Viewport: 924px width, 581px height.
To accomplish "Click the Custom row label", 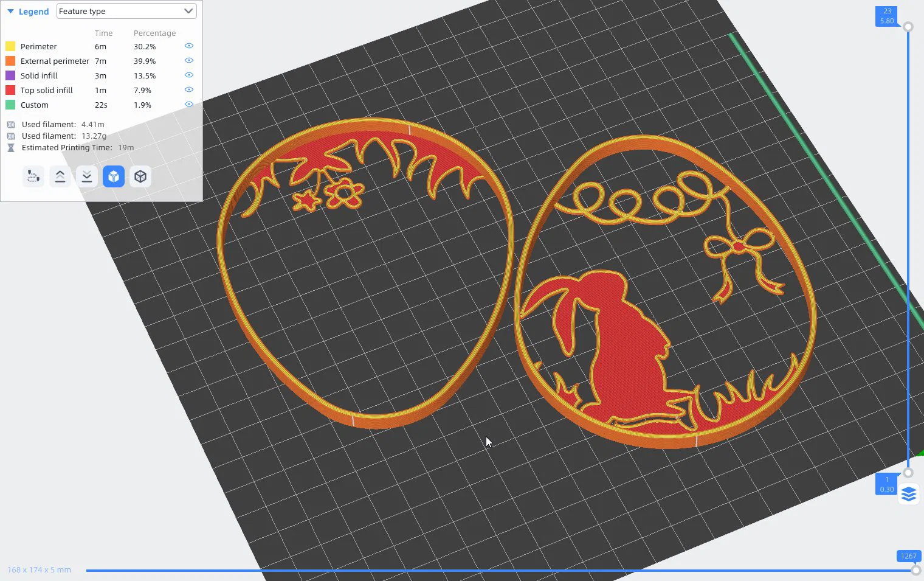I will click(34, 105).
